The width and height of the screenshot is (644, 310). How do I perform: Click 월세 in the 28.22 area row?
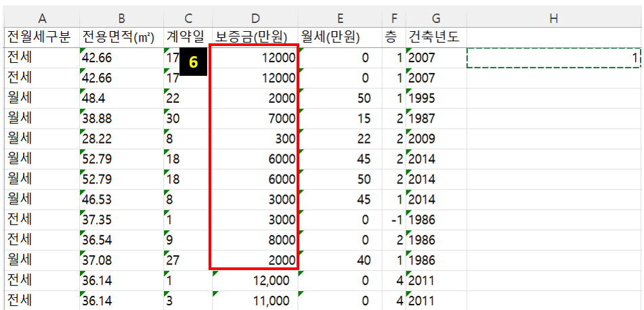[x=41, y=139]
